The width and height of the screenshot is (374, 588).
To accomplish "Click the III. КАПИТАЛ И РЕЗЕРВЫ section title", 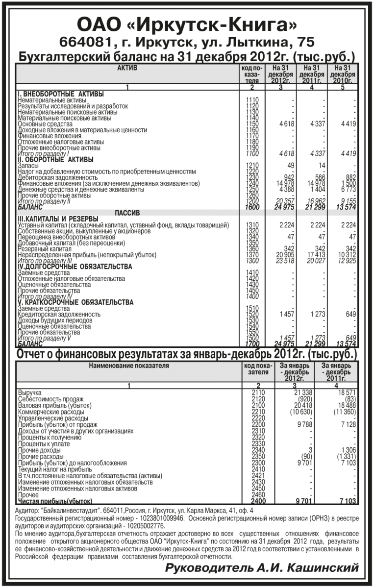I will [58, 219].
